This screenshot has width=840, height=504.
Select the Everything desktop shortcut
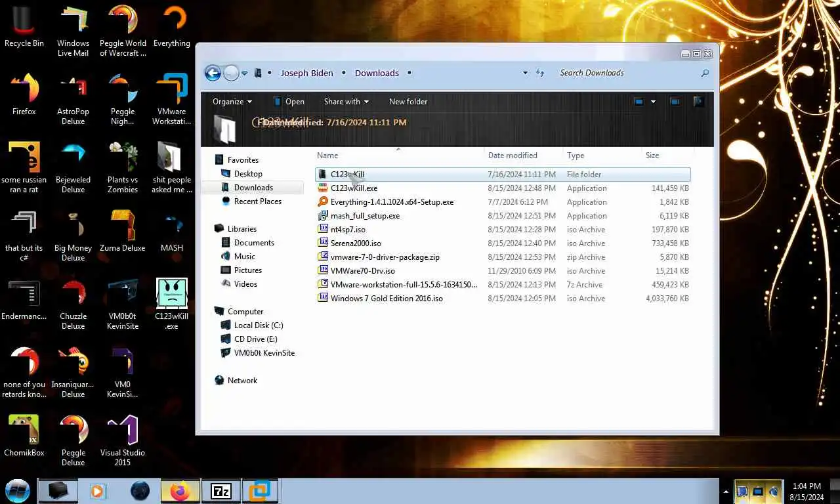[x=172, y=26]
